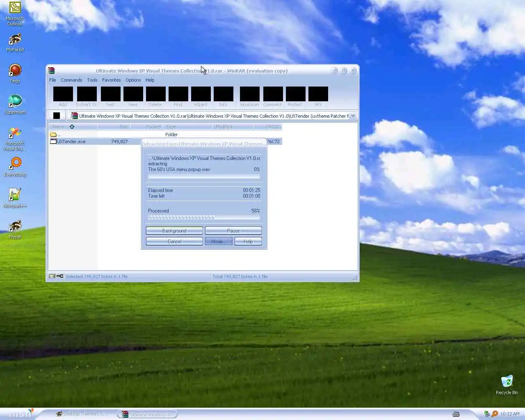Sort file list by Packed column

(147, 127)
